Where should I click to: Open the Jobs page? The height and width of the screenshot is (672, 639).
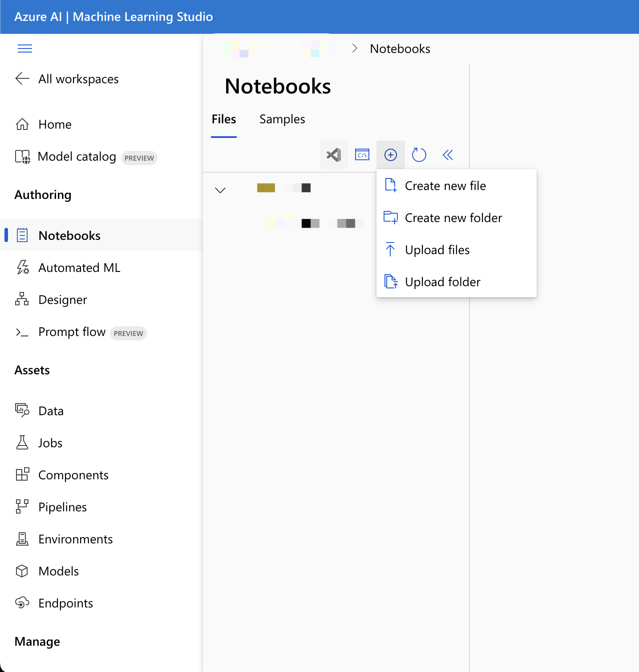tap(50, 443)
